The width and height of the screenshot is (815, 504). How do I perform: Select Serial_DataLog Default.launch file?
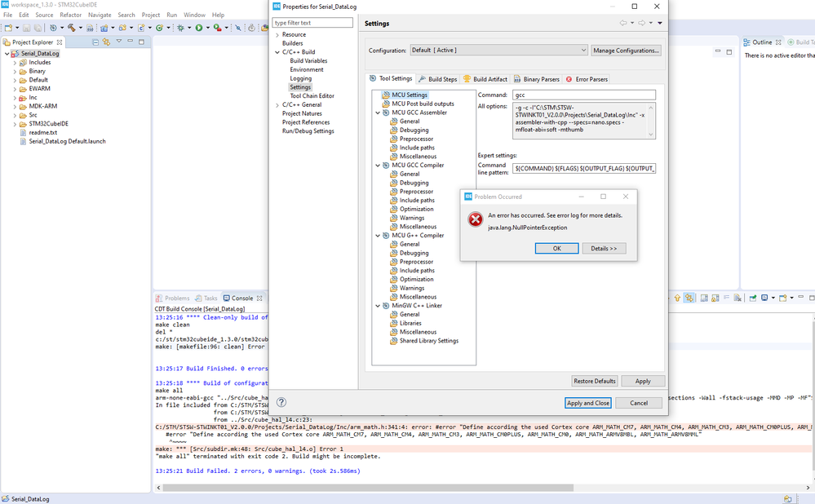(x=67, y=141)
